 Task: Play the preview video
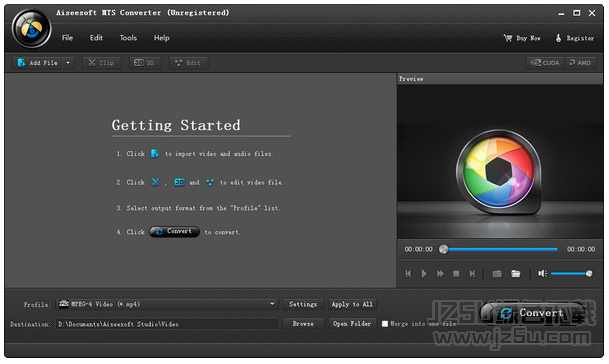click(424, 273)
